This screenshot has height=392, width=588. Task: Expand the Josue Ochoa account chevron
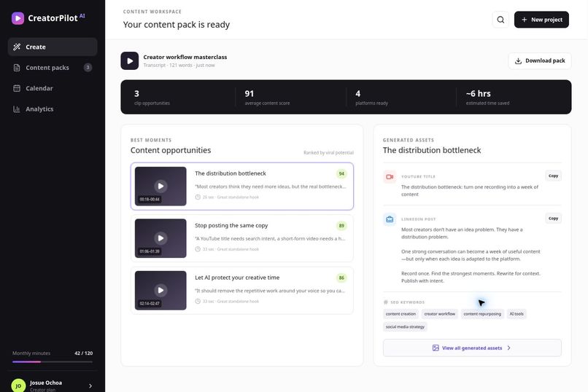[90, 385]
